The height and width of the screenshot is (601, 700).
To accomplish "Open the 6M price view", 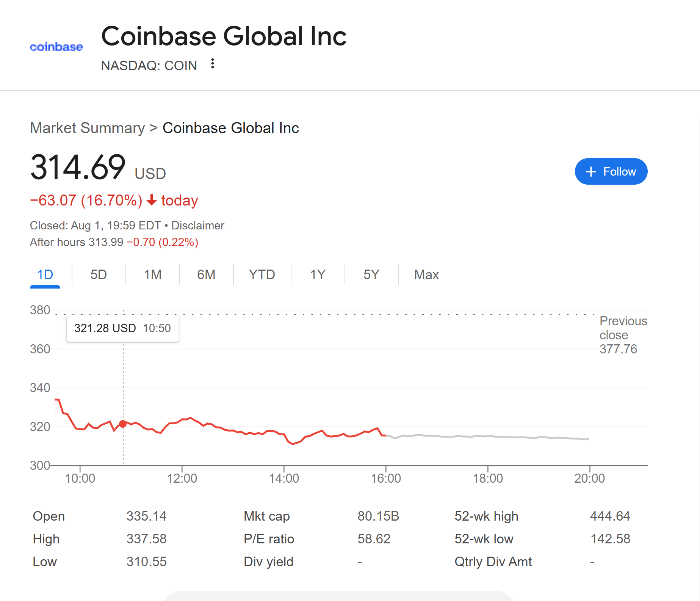I will (206, 275).
